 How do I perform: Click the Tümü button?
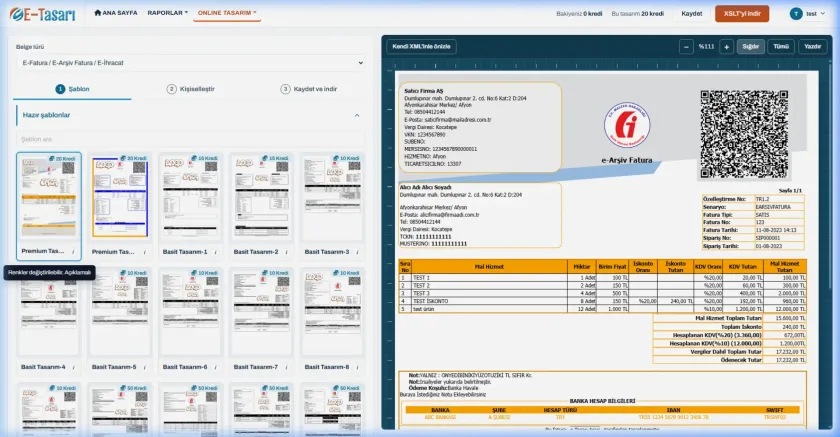(x=781, y=47)
